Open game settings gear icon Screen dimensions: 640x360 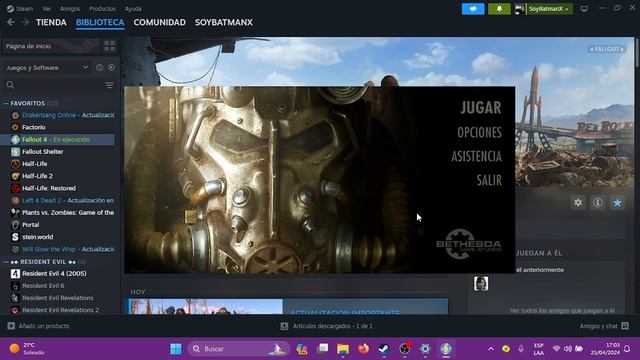[578, 202]
